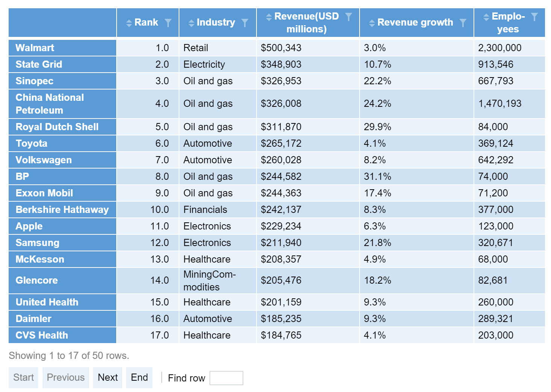Screen dimensions: 551x392
Task: Open filter icon for Revenue growth column
Action: 463,23
